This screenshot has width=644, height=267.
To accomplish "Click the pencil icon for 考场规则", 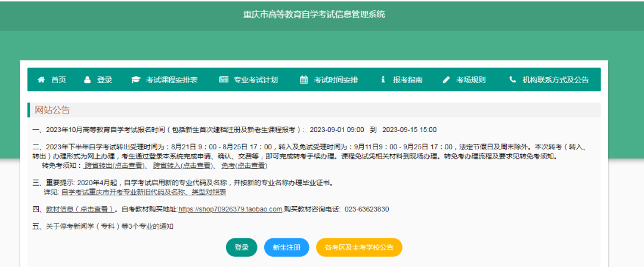I will pos(446,80).
